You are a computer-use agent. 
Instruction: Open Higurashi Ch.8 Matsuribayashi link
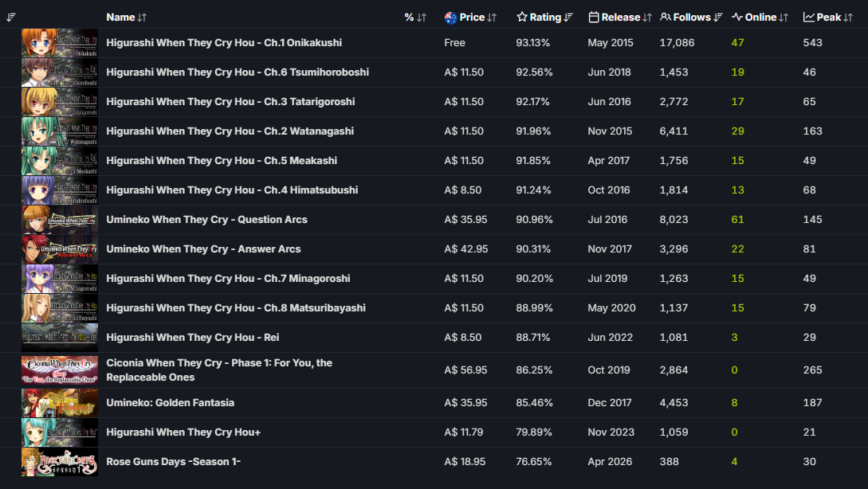point(236,307)
